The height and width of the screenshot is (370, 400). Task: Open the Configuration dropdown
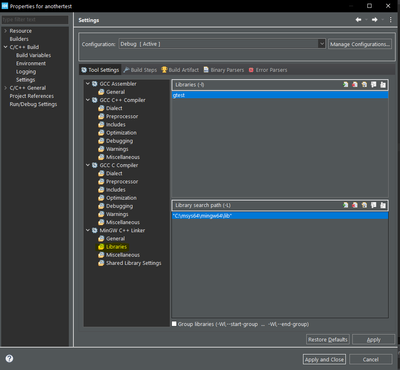[x=222, y=44]
